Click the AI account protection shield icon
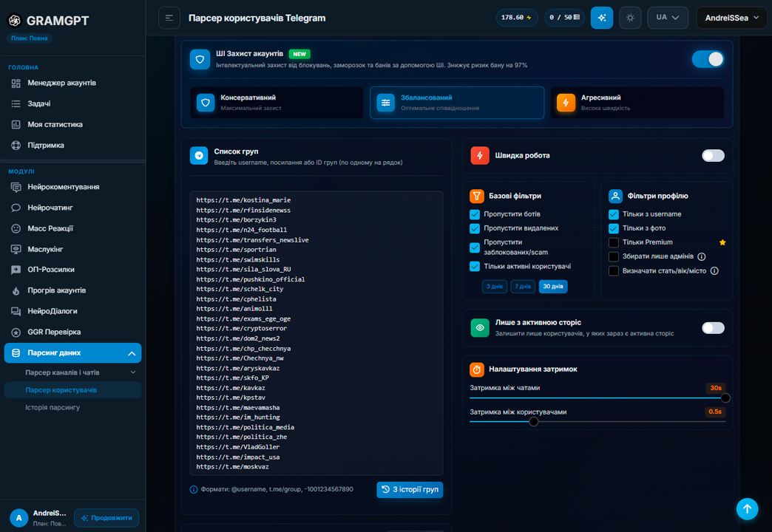The image size is (772, 532). [x=200, y=60]
